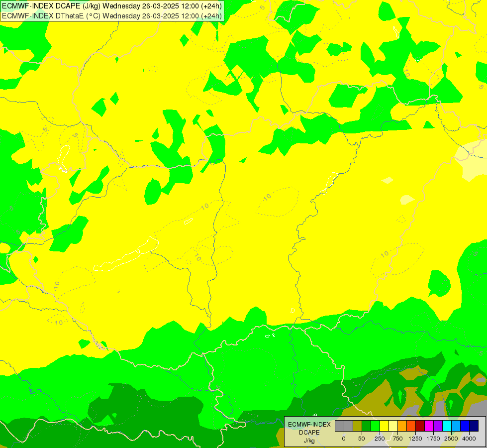Click the pure blue legend swatch
The image size is (487, 448).
[x=465, y=426]
